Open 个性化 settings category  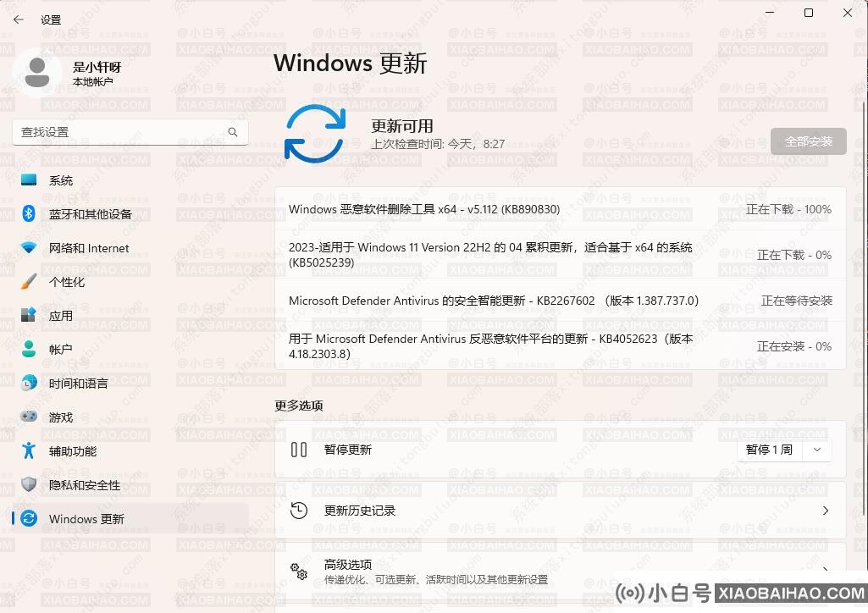130,282
